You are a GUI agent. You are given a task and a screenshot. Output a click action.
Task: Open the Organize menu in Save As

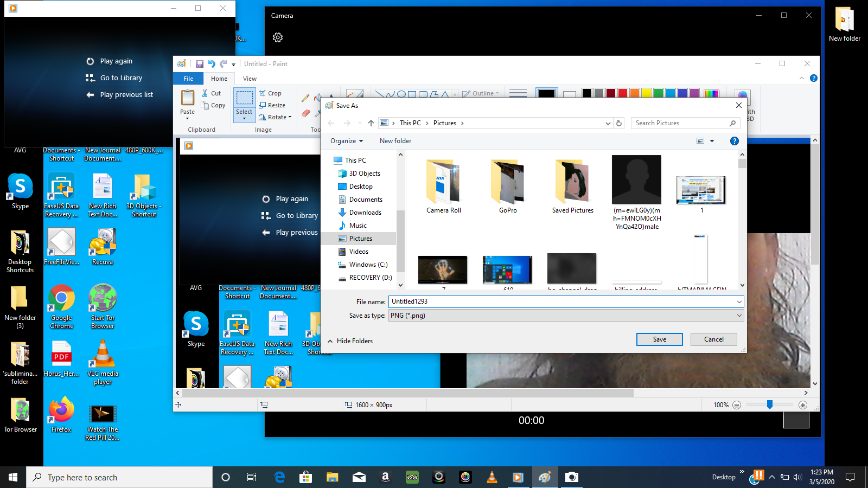tap(347, 141)
